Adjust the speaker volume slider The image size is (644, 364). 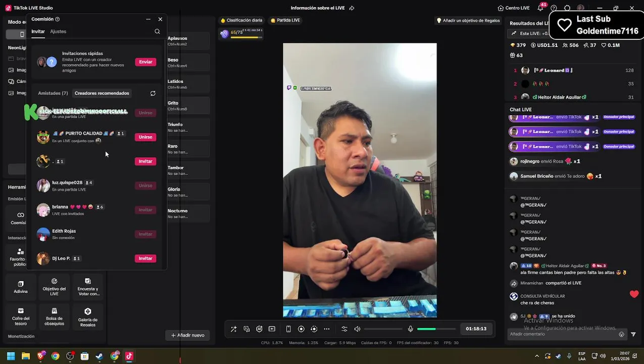(382, 329)
